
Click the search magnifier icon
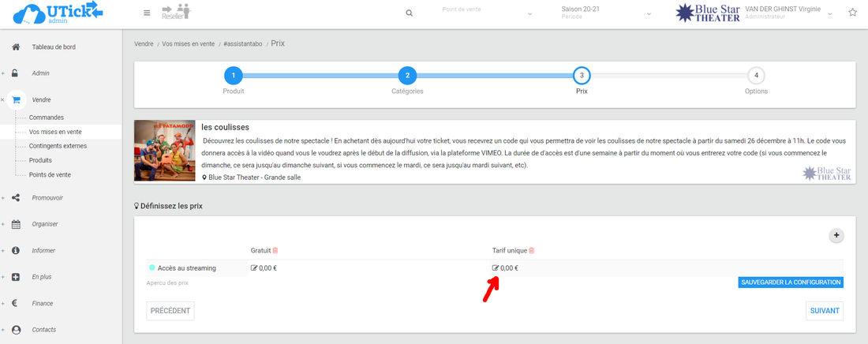(409, 13)
